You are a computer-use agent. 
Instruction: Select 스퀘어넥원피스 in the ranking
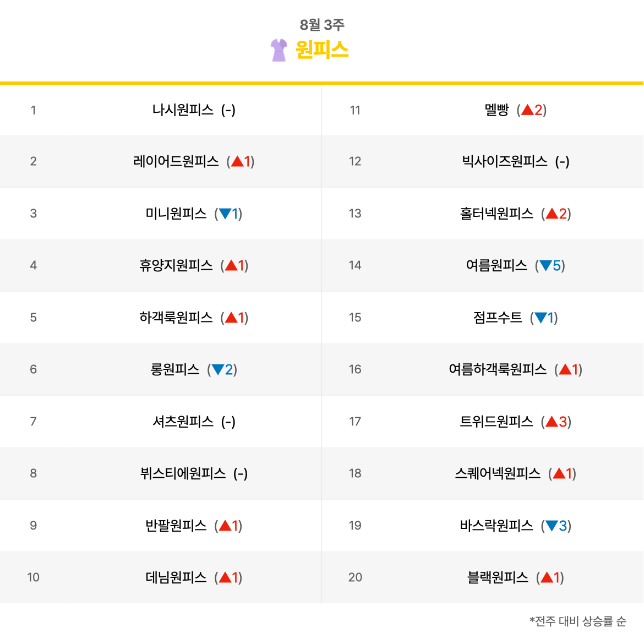coord(498,473)
